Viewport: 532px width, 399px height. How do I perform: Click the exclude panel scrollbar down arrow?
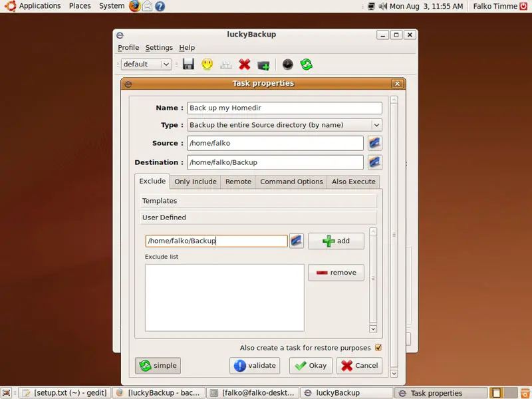373,329
